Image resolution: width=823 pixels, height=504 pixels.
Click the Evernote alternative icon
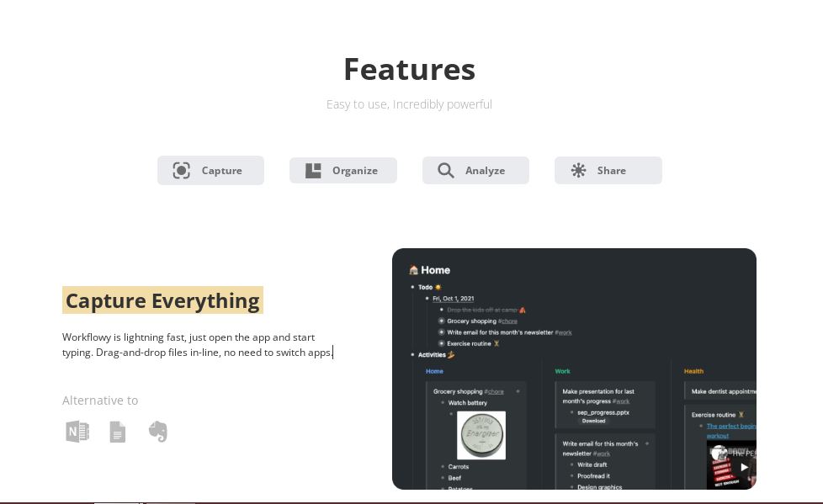click(158, 432)
